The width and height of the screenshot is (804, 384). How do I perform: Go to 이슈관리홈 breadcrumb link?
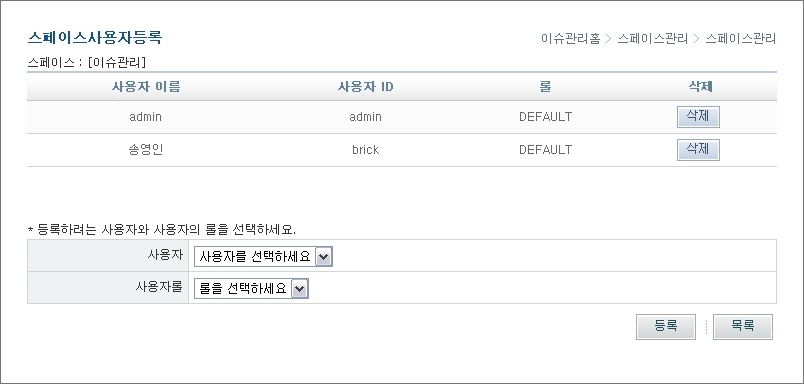[x=570, y=38]
